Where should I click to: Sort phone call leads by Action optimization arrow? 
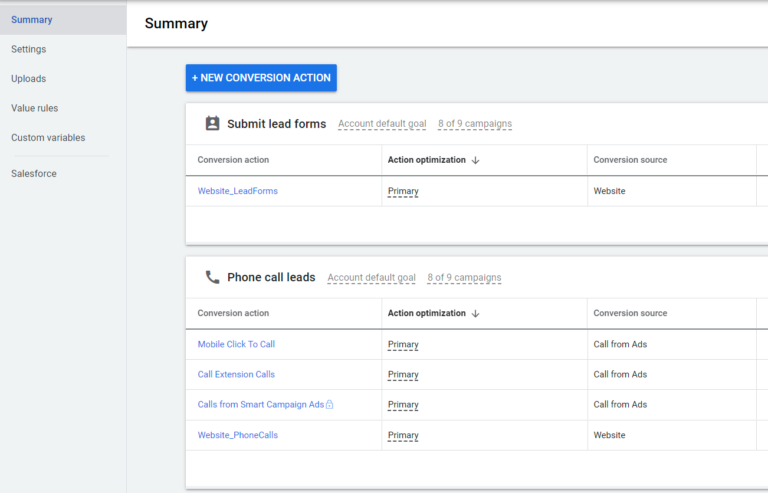pos(475,314)
